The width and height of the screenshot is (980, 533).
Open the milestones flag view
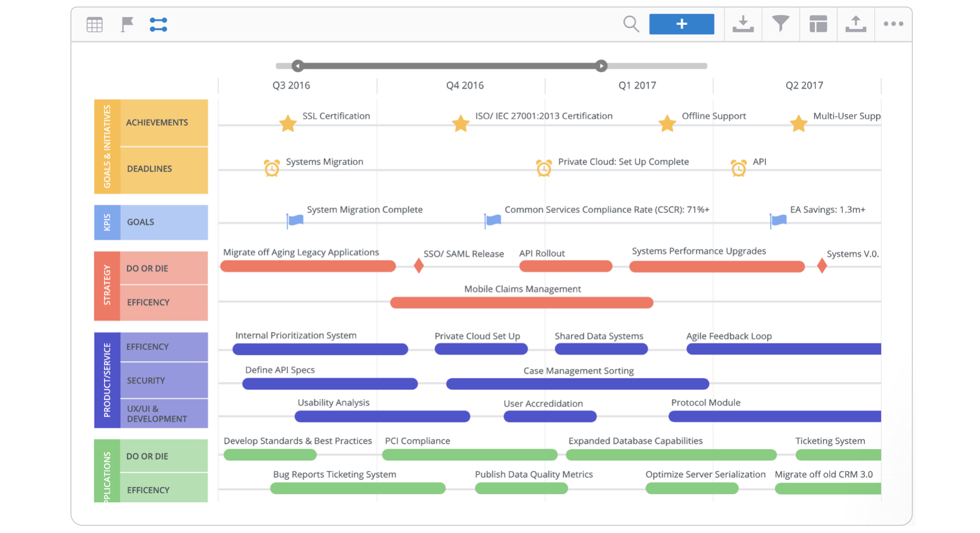(x=127, y=24)
